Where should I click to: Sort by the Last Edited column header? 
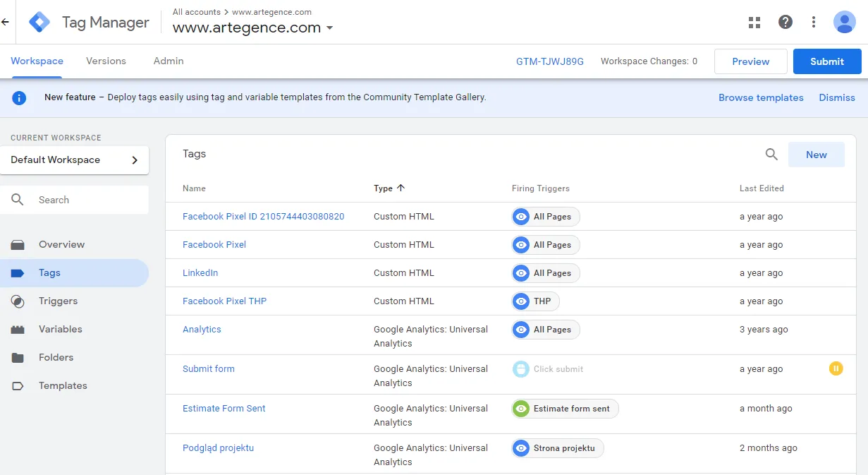click(x=762, y=188)
